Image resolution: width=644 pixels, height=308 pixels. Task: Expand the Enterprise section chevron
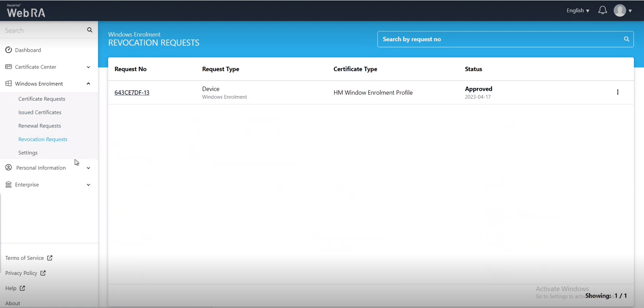88,185
